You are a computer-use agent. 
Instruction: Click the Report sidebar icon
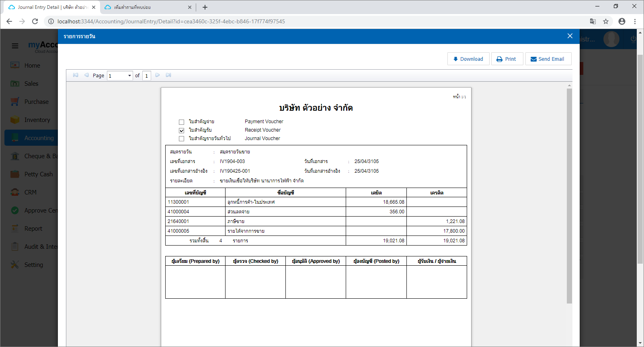[15, 228]
